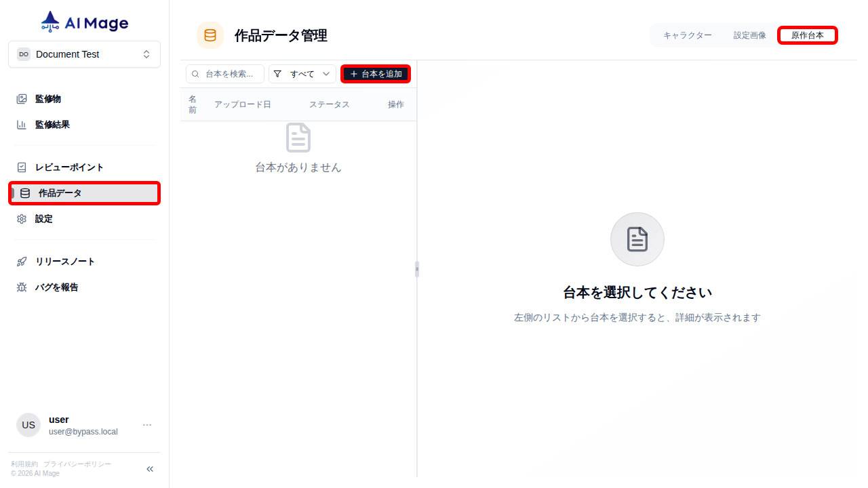Open レビューポイント via its checklist icon
Image resolution: width=868 pixels, height=488 pixels.
[21, 167]
